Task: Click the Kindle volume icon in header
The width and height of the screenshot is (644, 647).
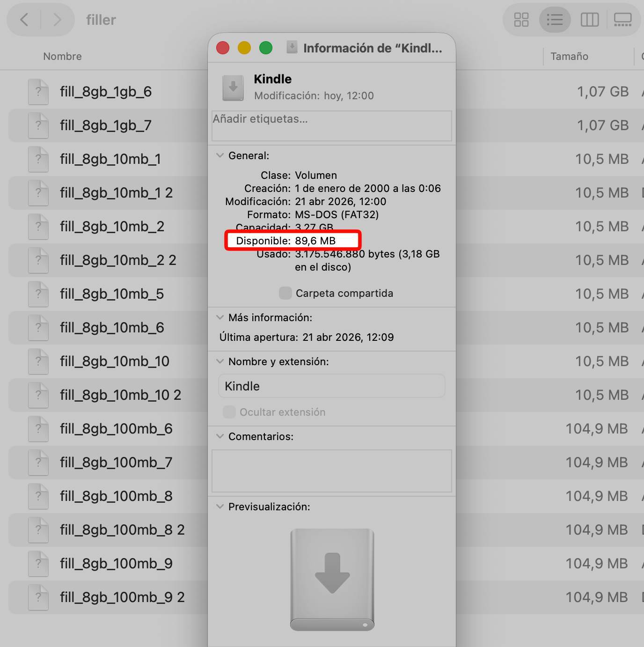Action: pos(233,88)
